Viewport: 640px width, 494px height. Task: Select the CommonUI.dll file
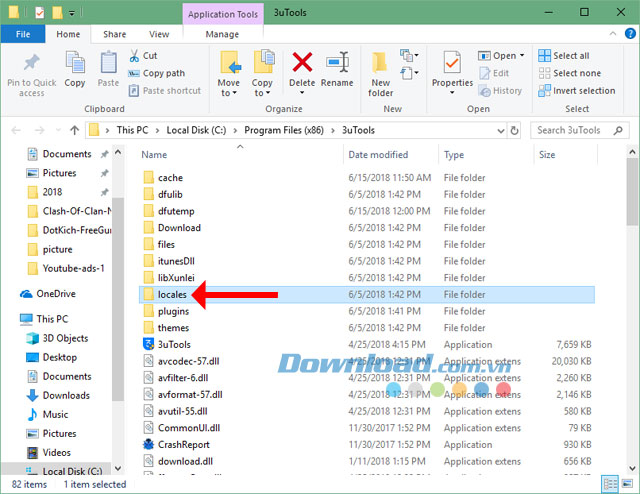(182, 428)
